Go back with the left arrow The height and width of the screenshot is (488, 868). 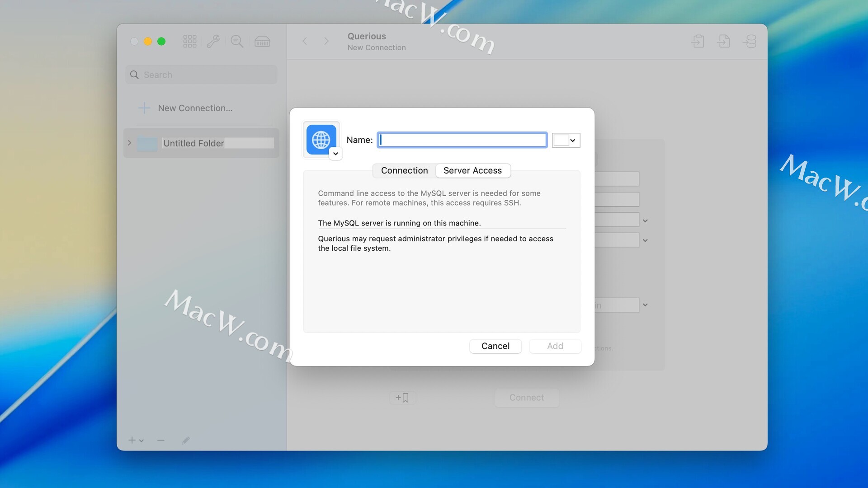(305, 41)
